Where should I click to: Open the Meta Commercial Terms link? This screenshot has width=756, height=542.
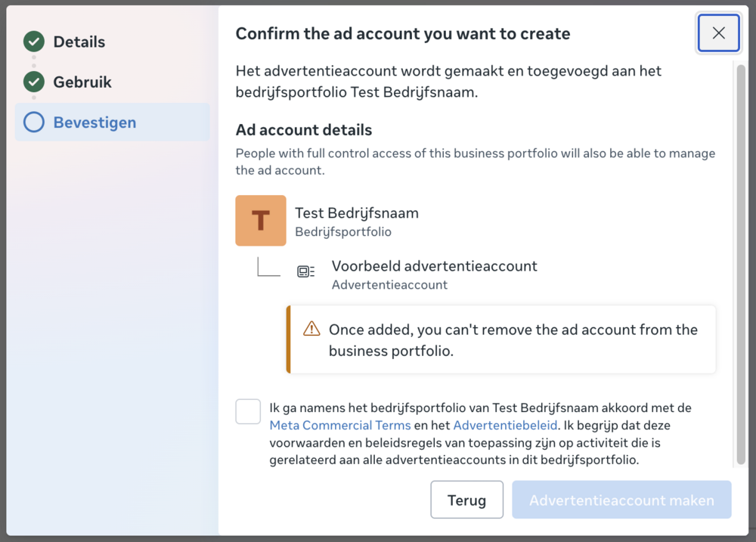coord(340,425)
